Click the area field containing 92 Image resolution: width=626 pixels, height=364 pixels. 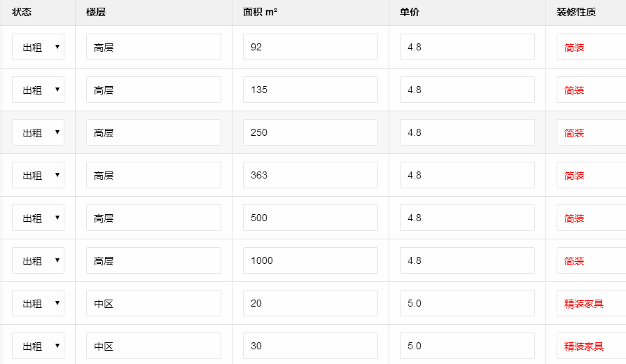pyautogui.click(x=310, y=48)
